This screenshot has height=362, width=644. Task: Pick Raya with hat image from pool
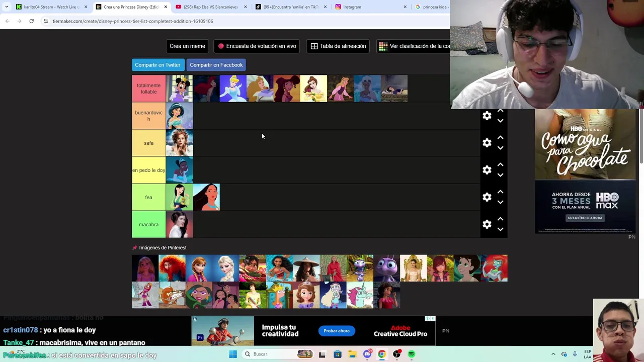point(306,268)
